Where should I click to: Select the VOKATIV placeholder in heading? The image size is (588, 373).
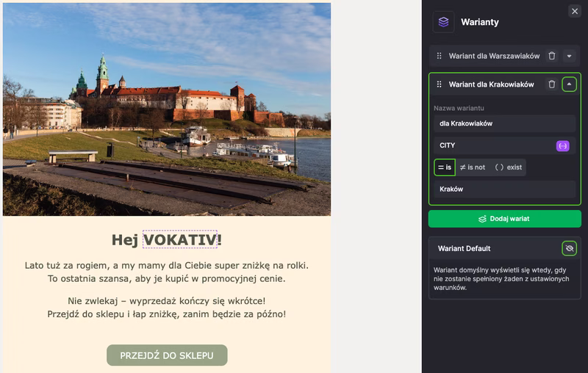point(180,239)
